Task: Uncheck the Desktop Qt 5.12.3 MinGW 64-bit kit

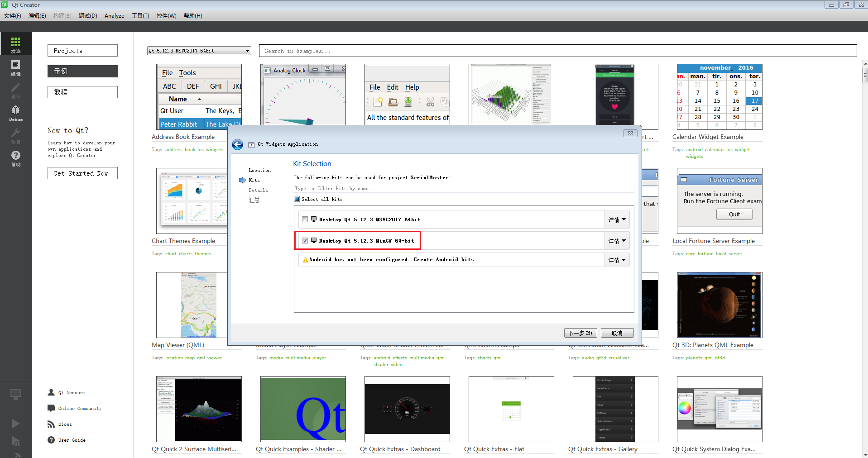Action: coord(305,241)
